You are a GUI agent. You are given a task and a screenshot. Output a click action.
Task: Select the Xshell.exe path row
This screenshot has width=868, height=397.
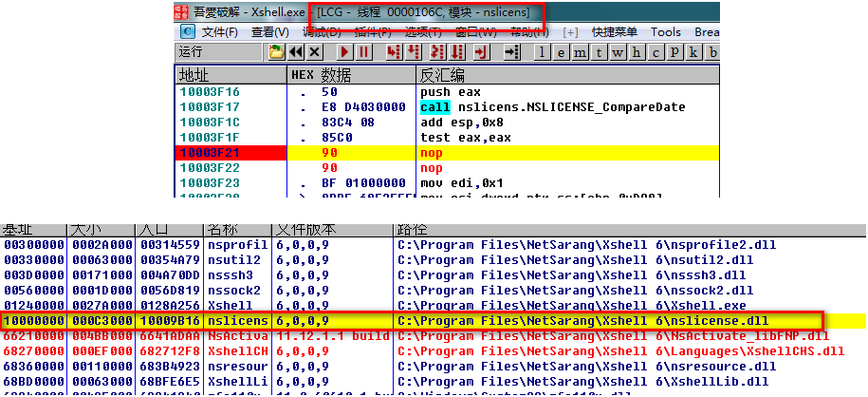point(571,306)
